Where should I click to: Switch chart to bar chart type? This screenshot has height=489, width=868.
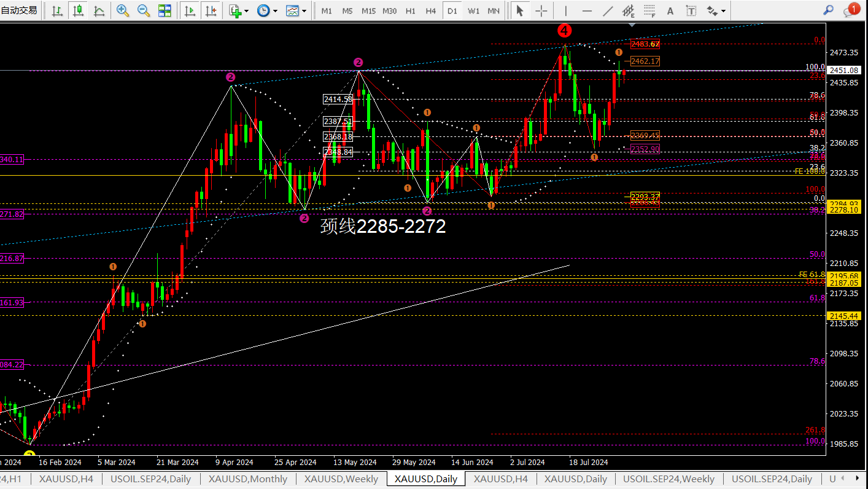pyautogui.click(x=57, y=10)
